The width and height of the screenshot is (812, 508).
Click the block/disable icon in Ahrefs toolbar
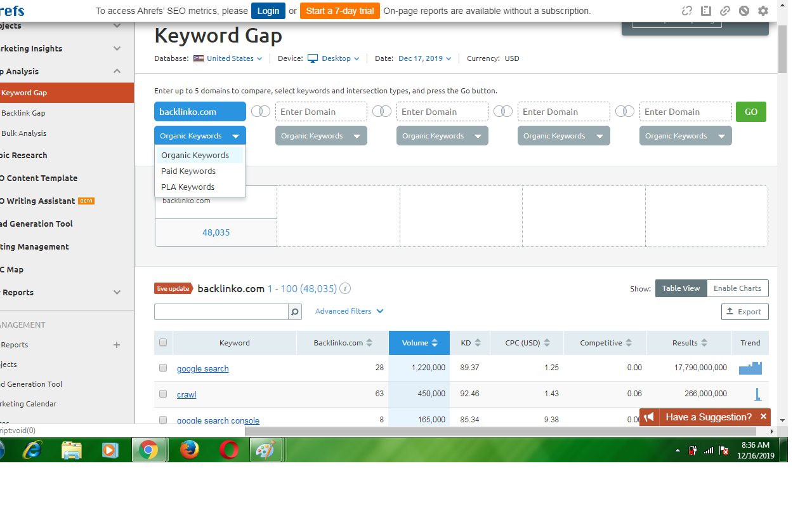click(743, 11)
